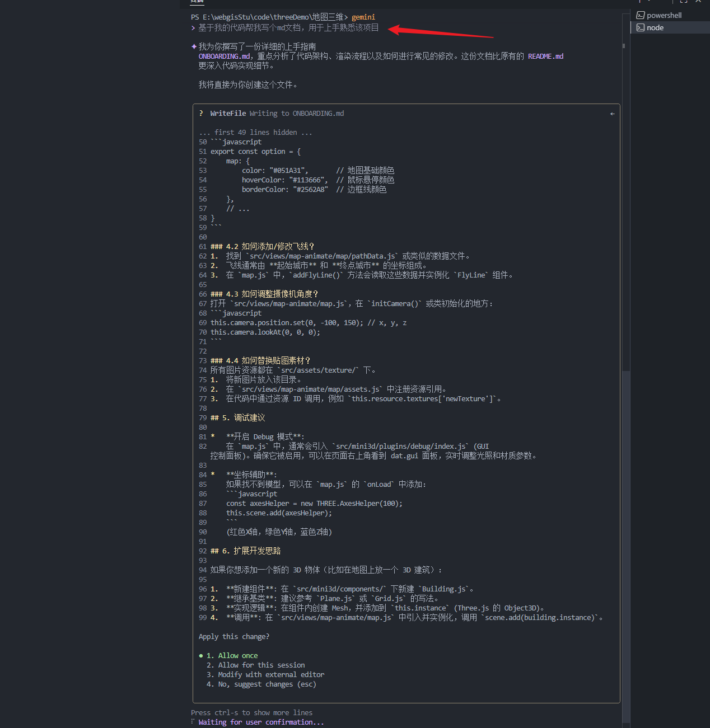Click the borderColor "#2562A8" line
The height and width of the screenshot is (728, 710).
314,190
